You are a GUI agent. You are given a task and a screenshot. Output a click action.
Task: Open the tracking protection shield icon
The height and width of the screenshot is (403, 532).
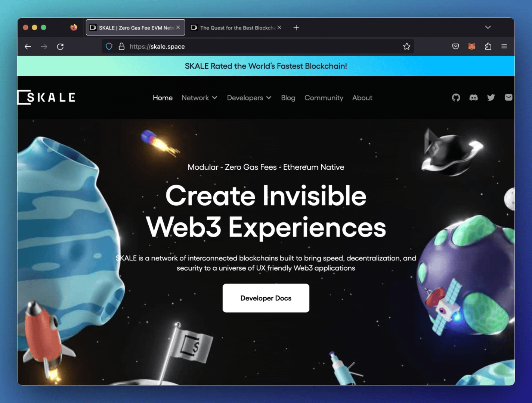click(x=109, y=47)
